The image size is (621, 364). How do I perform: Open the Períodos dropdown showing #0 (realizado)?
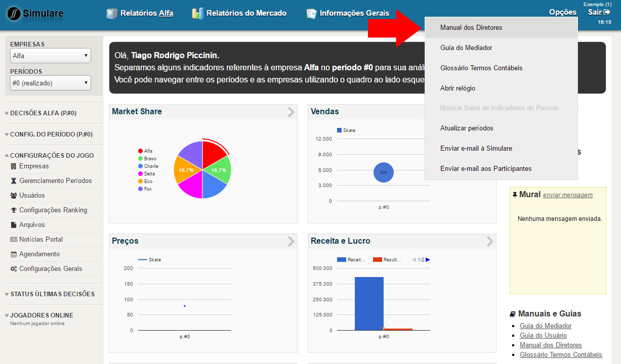tap(50, 83)
